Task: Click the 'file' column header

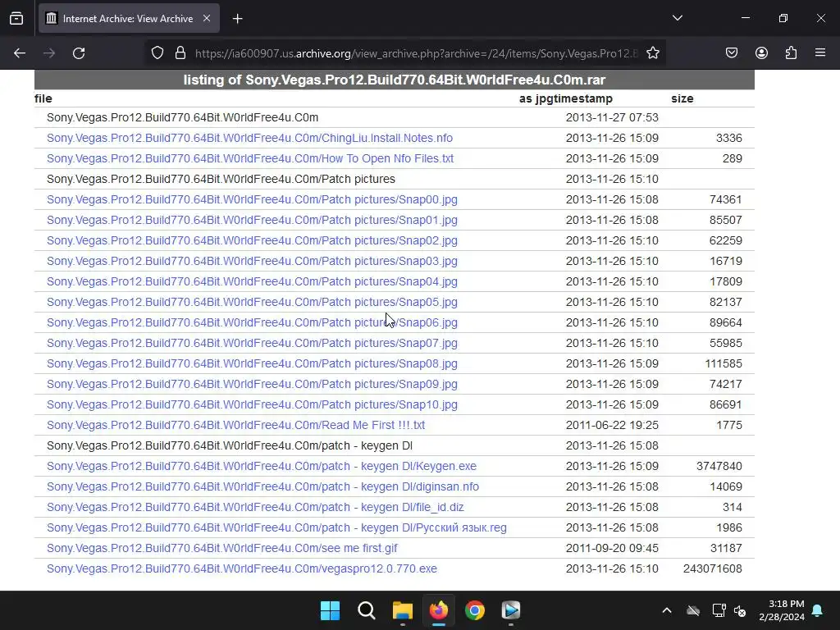Action: [43, 98]
